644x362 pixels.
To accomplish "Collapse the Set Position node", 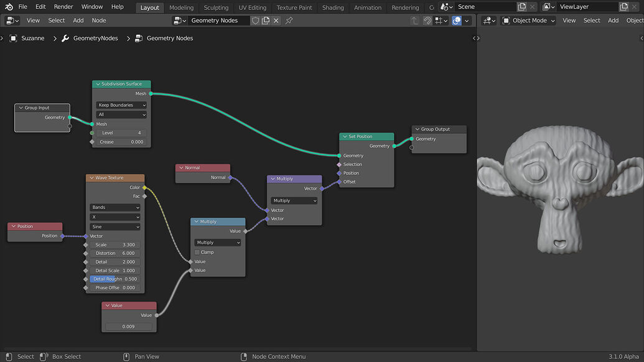I will click(x=345, y=137).
